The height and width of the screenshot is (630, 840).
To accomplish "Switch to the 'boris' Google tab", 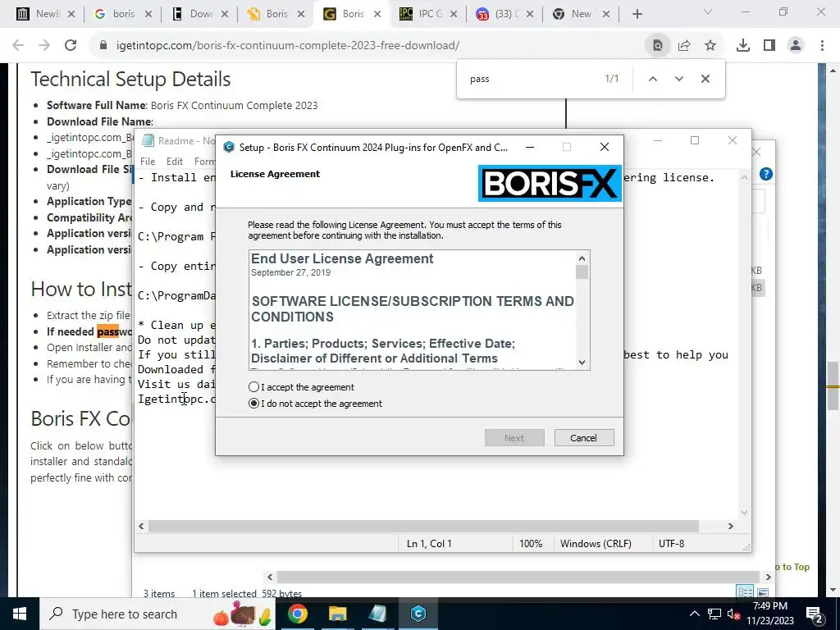I will [x=123, y=14].
